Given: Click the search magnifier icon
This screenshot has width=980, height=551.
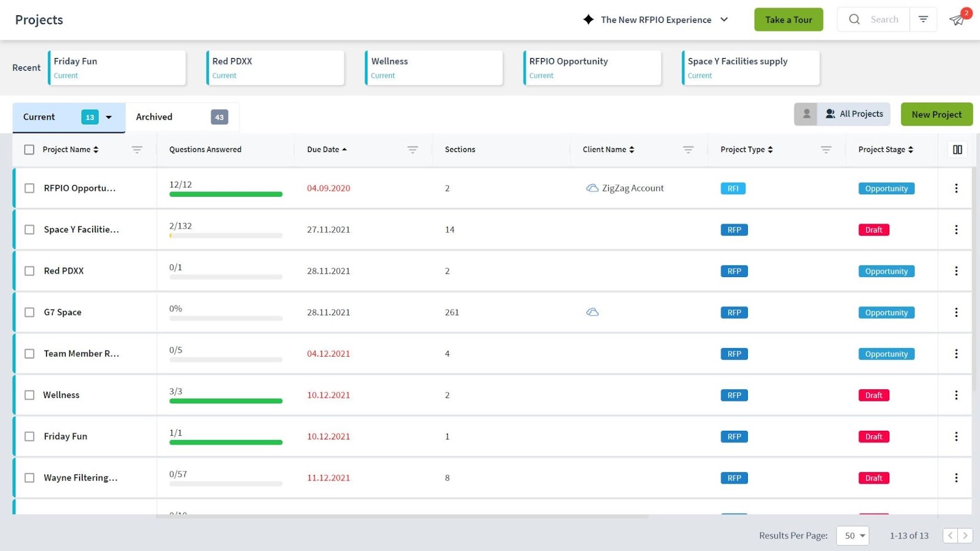Looking at the screenshot, I should point(854,19).
